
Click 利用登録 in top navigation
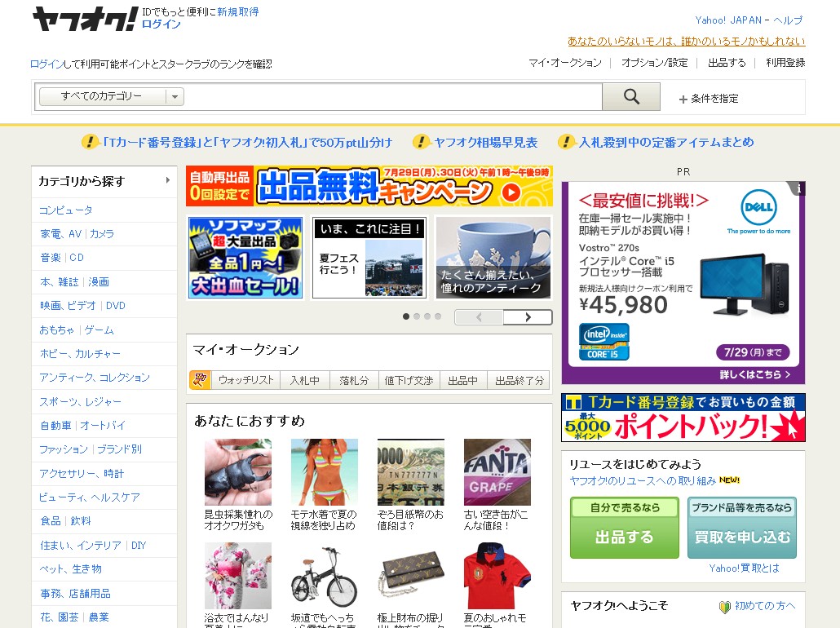785,63
